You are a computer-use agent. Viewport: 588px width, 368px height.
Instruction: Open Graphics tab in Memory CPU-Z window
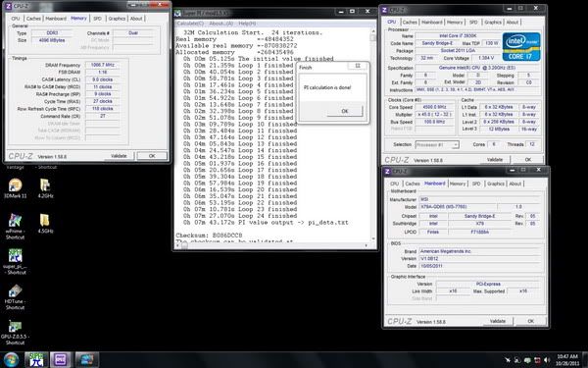[x=117, y=19]
